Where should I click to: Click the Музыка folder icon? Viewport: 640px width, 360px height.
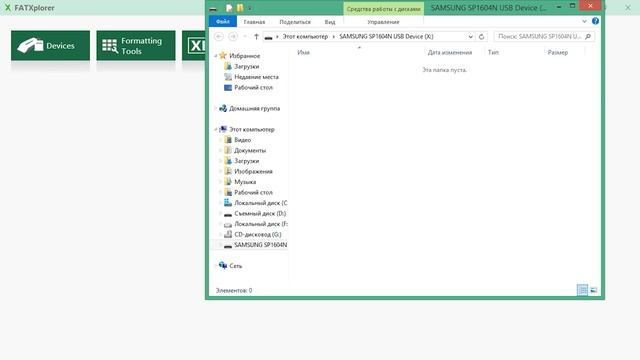coord(228,182)
